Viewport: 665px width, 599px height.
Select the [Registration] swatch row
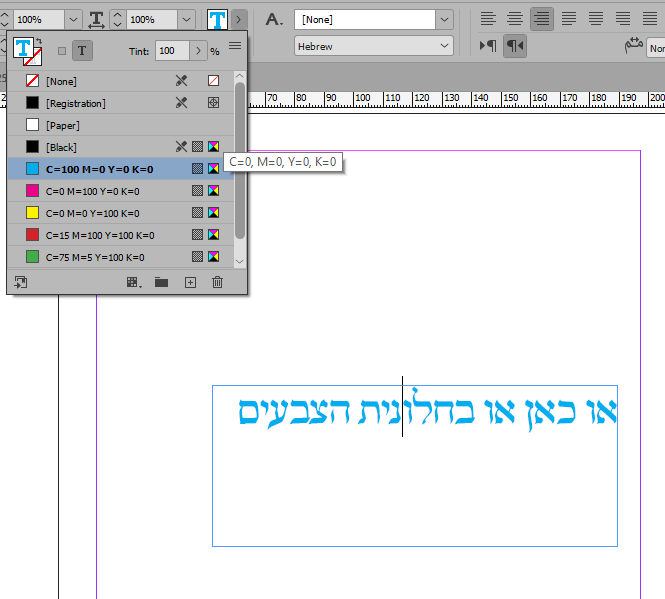121,103
